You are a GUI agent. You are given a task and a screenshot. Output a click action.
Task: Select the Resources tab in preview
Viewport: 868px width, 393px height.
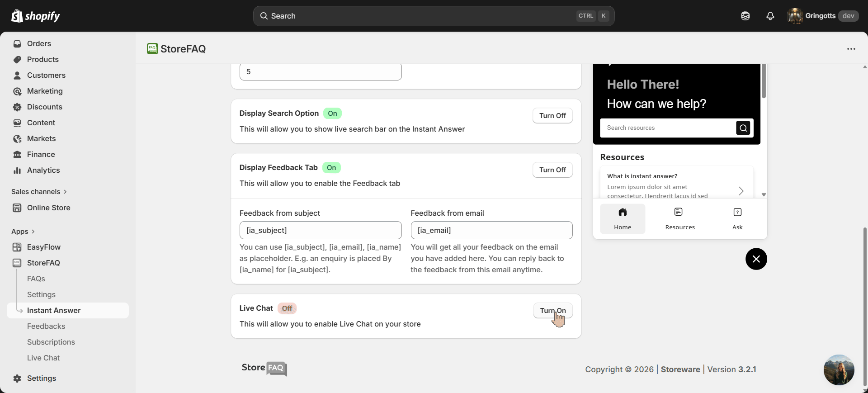pos(680,219)
